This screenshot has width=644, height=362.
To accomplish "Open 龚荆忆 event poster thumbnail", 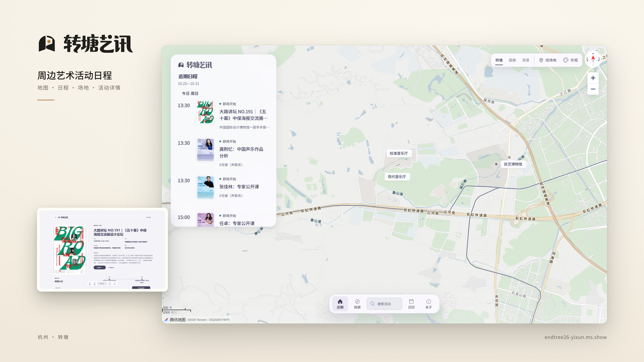I will 205,150.
